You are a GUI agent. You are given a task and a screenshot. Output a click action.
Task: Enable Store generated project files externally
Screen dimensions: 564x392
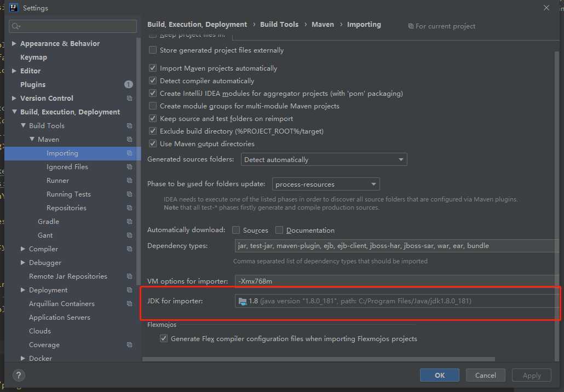click(153, 50)
